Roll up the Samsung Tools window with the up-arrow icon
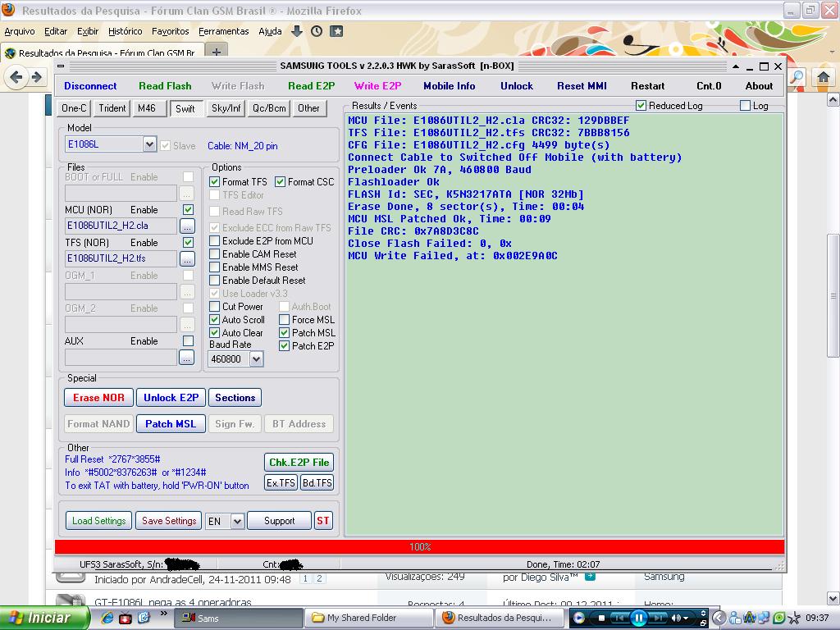 (736, 66)
